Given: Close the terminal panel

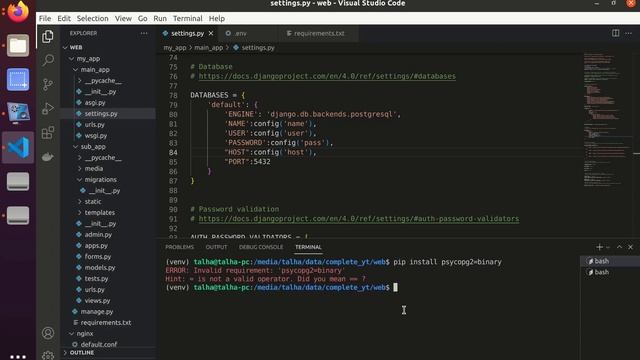Looking at the screenshot, I should click(x=631, y=247).
